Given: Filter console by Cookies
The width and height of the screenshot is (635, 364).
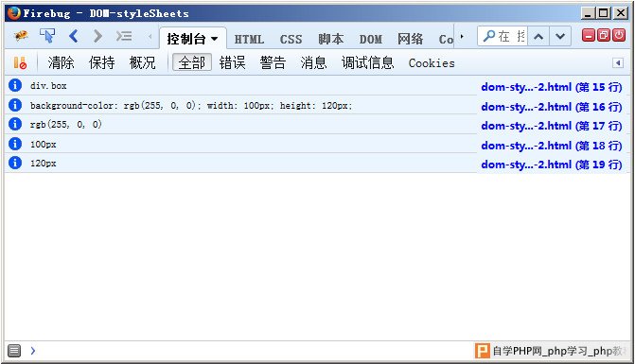Looking at the screenshot, I should pyautogui.click(x=432, y=63).
